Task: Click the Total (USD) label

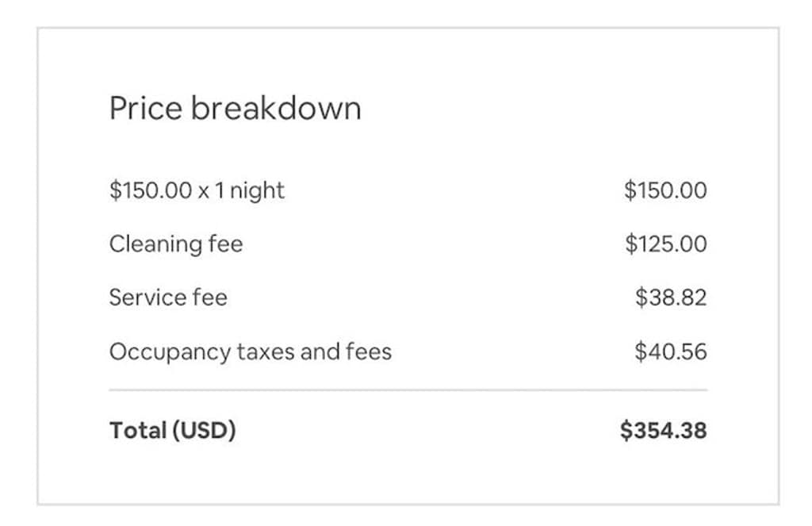Action: [173, 431]
